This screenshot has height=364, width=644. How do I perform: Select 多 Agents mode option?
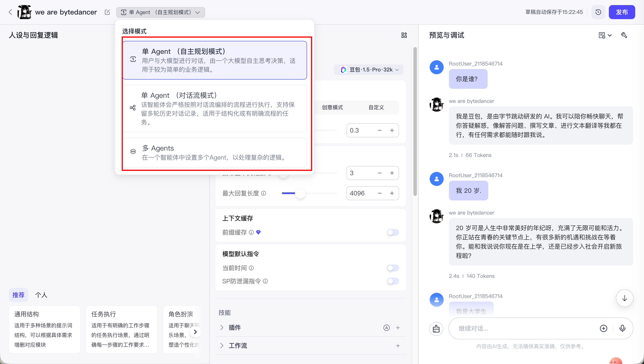215,152
